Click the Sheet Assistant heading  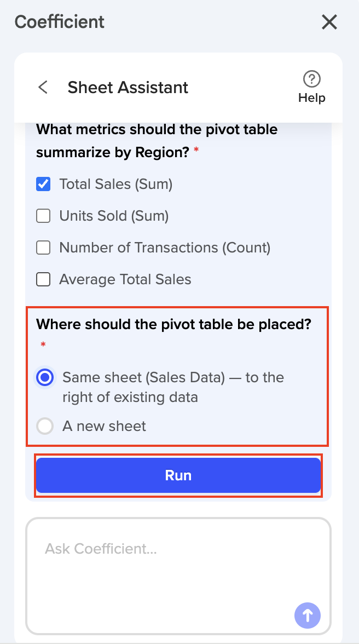tap(128, 87)
